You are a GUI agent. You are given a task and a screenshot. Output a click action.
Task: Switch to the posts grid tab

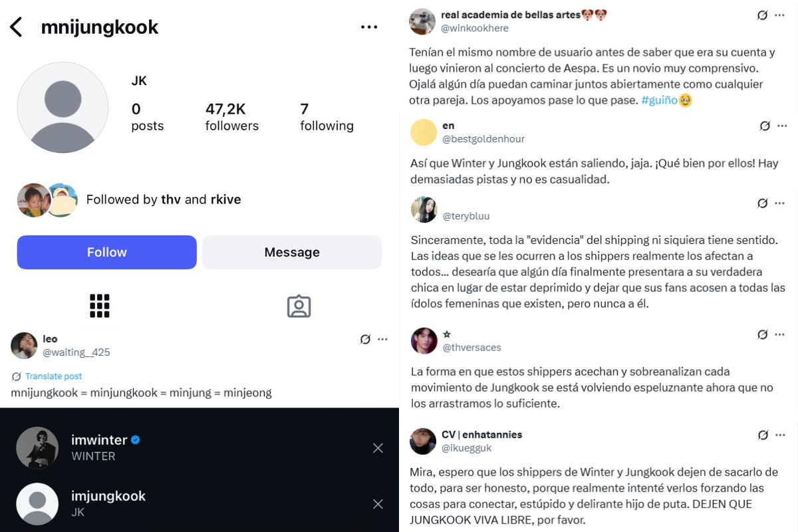click(x=99, y=306)
